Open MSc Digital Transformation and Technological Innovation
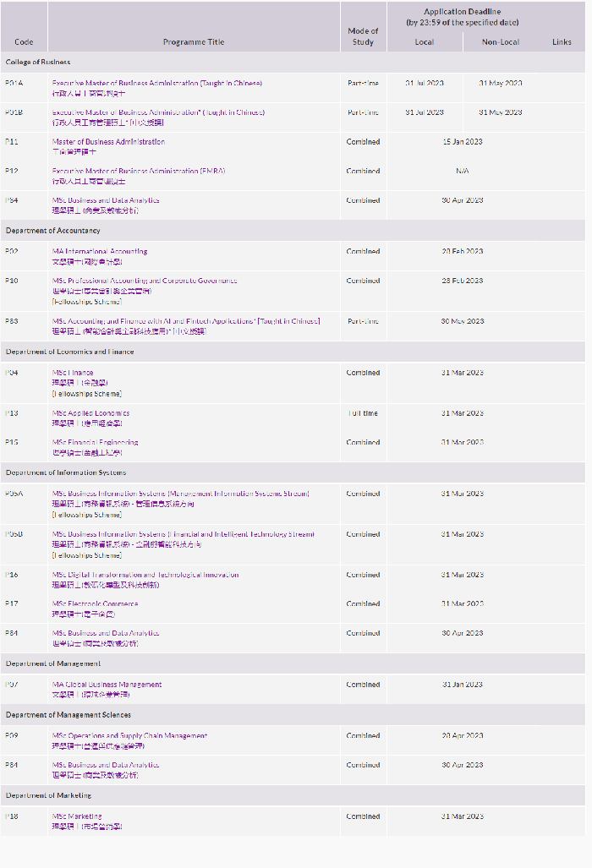This screenshot has width=592, height=868. tap(145, 575)
